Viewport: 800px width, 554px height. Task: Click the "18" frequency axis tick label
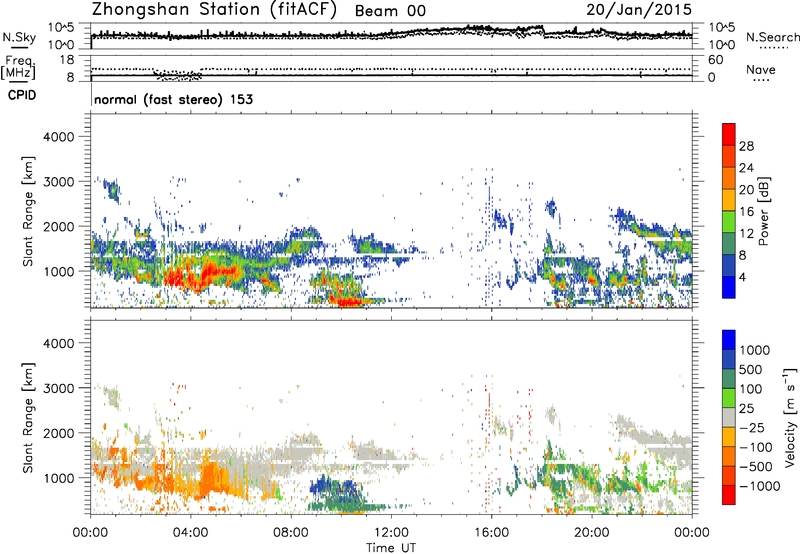(67, 60)
